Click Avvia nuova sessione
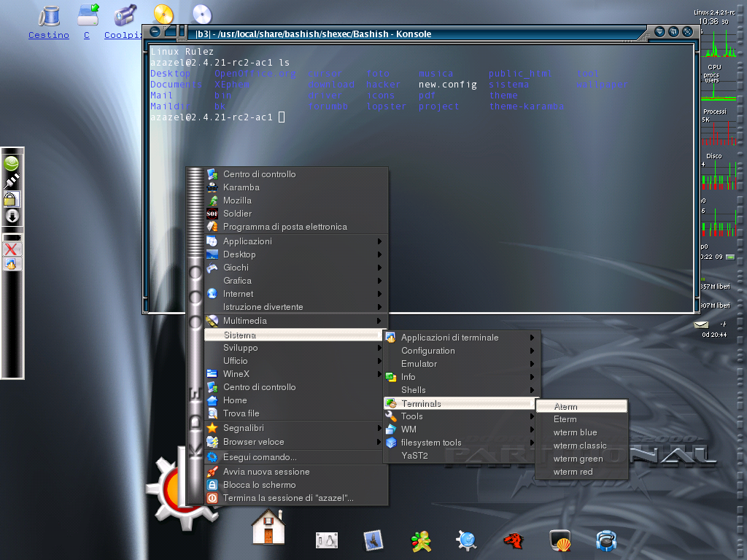Viewport: 747px width, 560px height. coord(296,472)
